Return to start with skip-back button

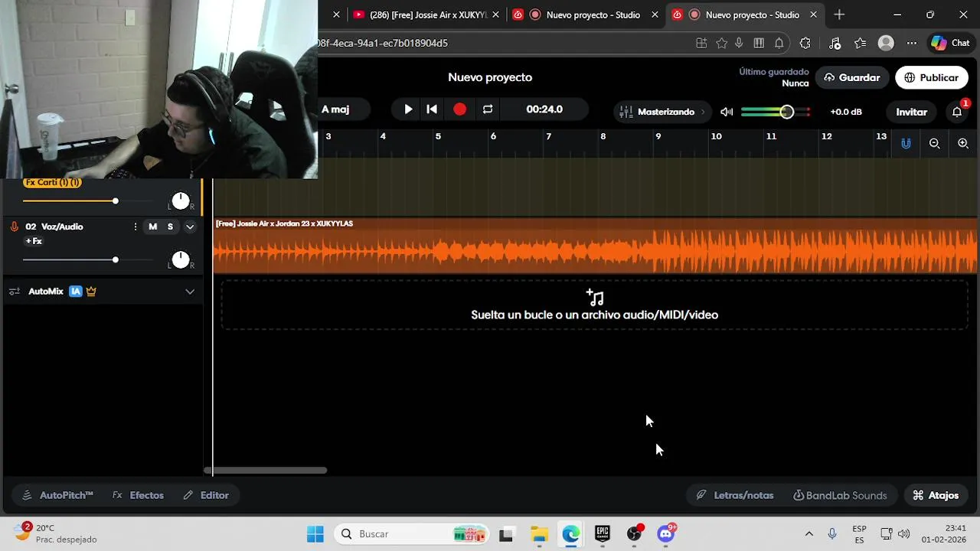coord(432,109)
